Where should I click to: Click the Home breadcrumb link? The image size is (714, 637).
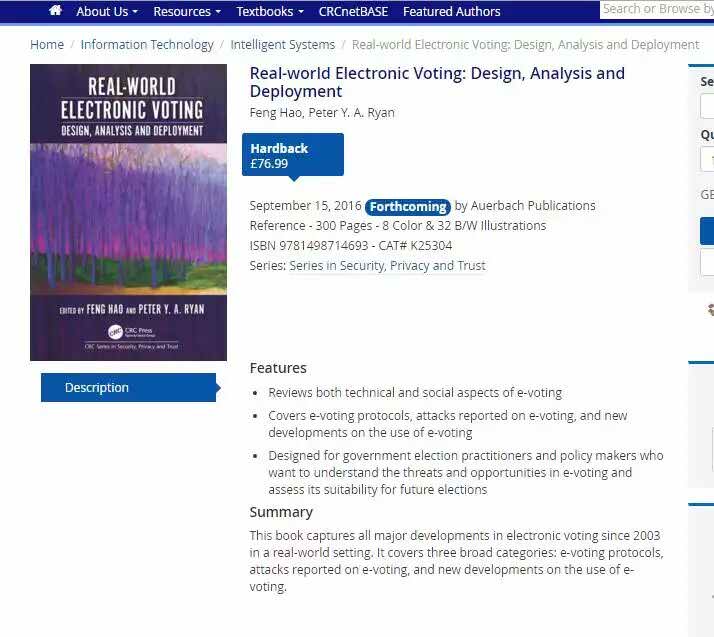click(47, 45)
